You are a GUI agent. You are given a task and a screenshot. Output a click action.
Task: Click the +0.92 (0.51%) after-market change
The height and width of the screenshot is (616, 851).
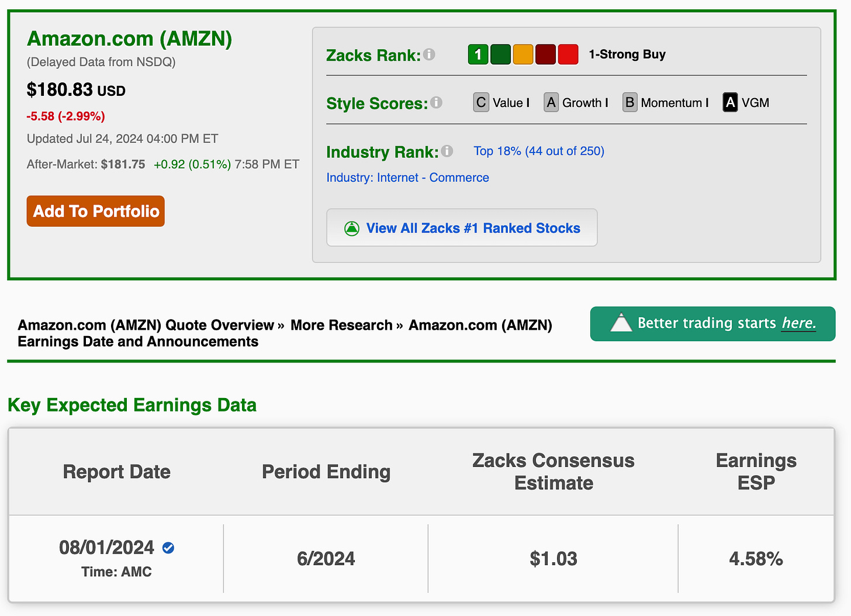click(192, 164)
